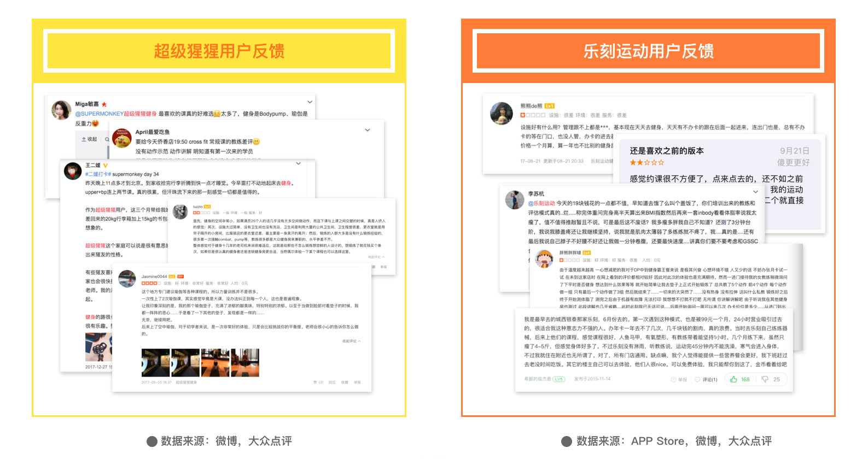Click 回应 on Jasmine0044's review
Viewport: 868px width, 465px height.
pyautogui.click(x=332, y=382)
